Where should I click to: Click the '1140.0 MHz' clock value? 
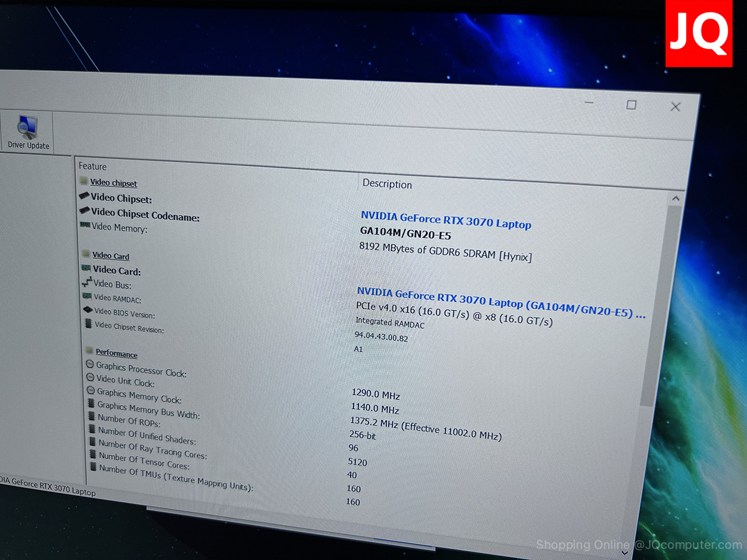[375, 409]
